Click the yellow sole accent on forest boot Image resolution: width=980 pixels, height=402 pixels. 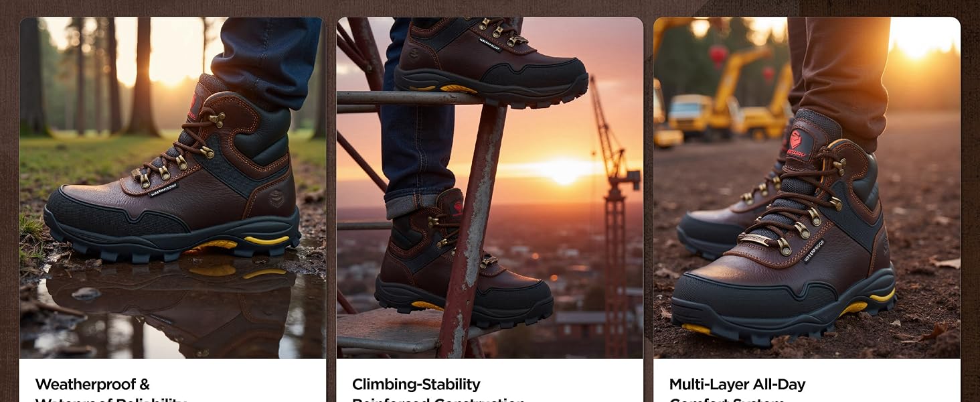(266, 240)
